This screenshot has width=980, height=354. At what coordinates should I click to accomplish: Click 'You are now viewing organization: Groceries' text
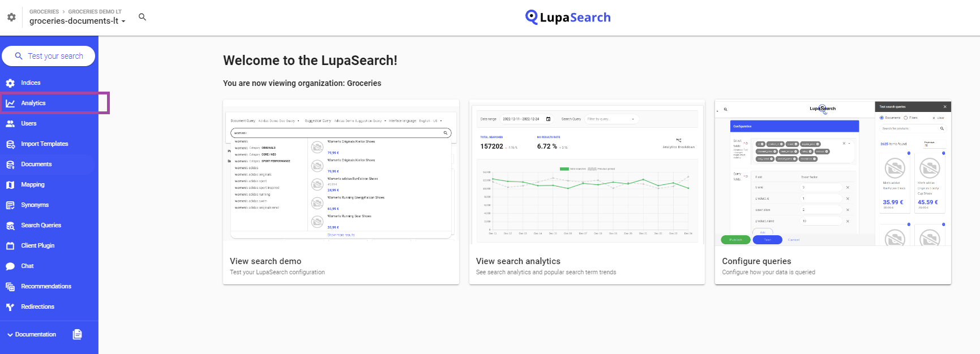tap(302, 83)
